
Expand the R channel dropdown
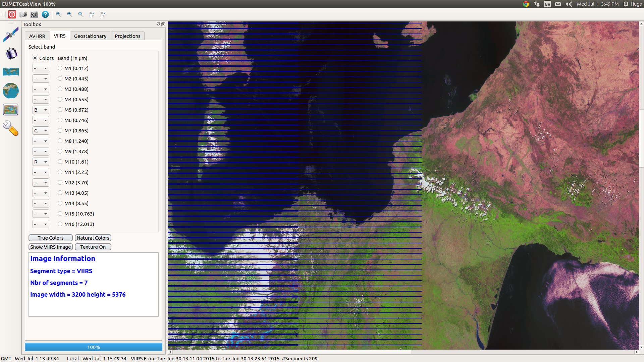44,162
